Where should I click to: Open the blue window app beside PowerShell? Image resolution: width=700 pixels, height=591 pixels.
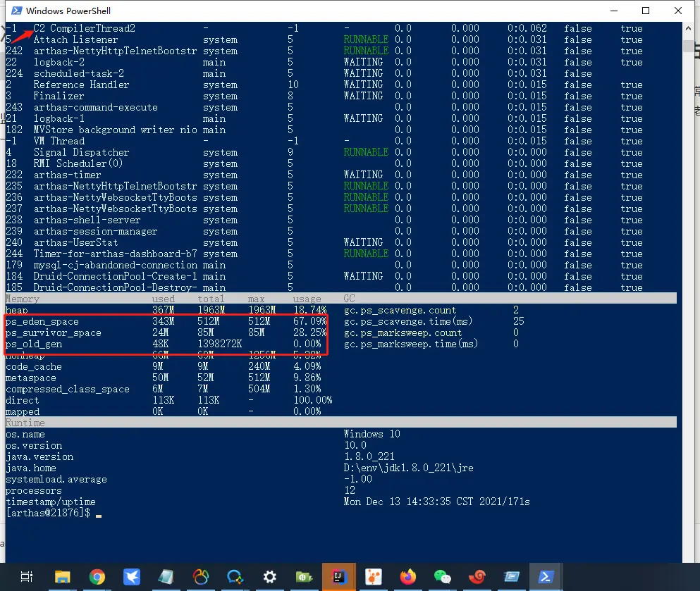click(x=512, y=577)
